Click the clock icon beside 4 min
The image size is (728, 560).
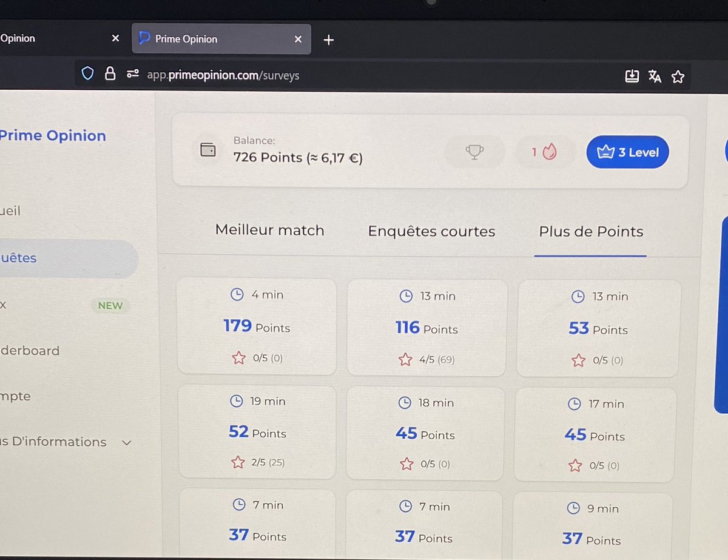[237, 295]
